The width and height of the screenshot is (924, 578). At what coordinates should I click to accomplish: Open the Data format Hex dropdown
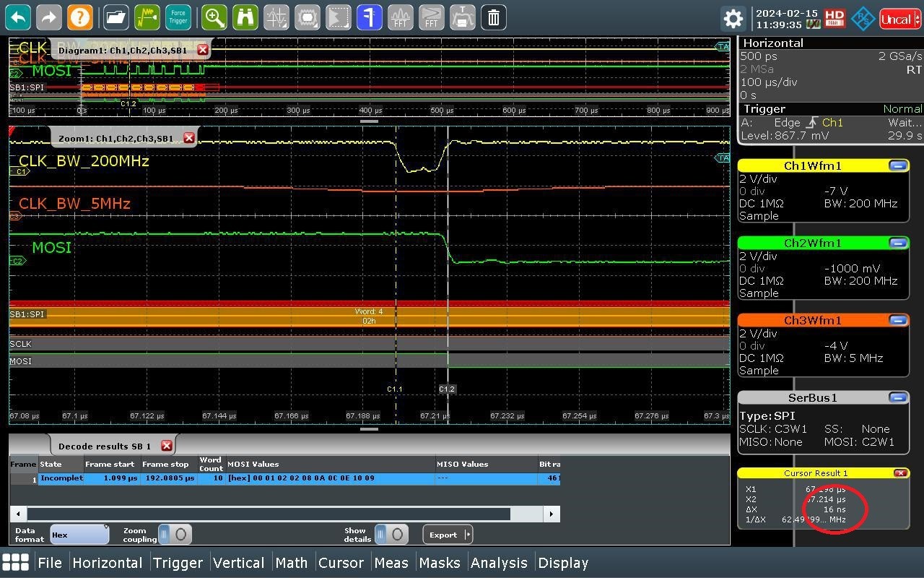[79, 535]
